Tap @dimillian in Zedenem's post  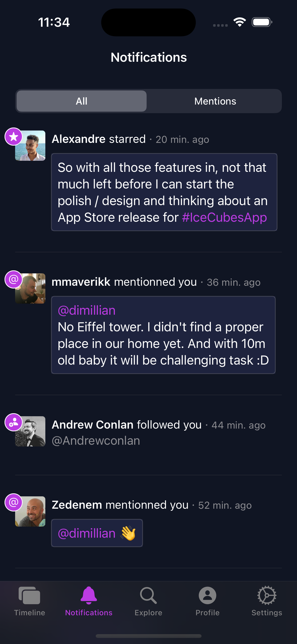87,533
